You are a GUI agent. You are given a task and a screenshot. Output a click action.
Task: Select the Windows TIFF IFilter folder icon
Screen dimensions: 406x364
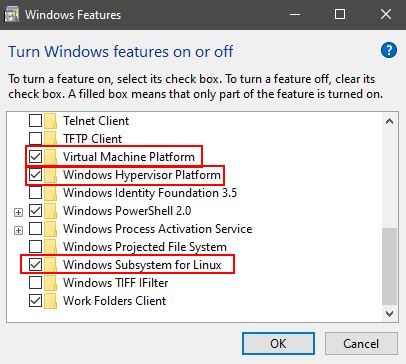[x=51, y=283]
